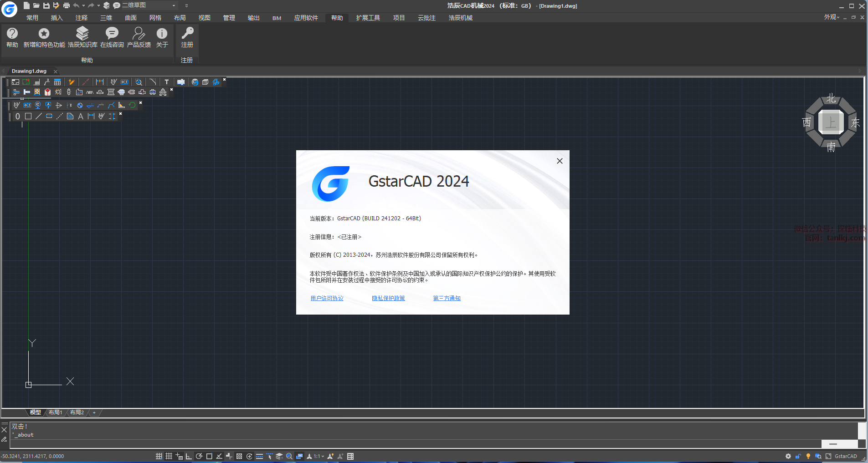Click the 北 direction on the view cube
Viewport: 868px width, 463px height.
tap(831, 99)
